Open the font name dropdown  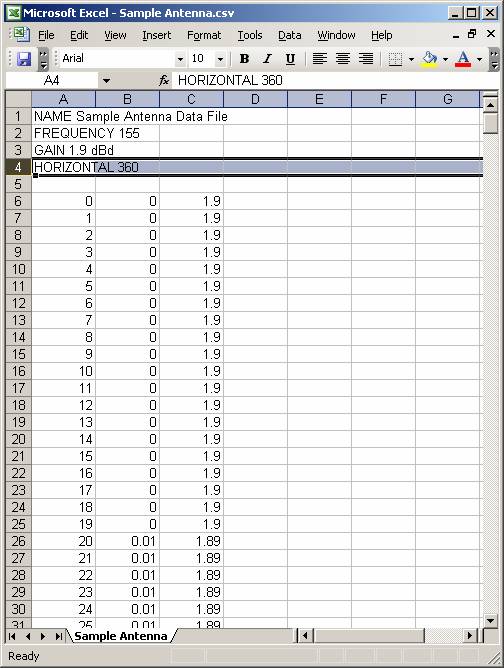pos(180,59)
